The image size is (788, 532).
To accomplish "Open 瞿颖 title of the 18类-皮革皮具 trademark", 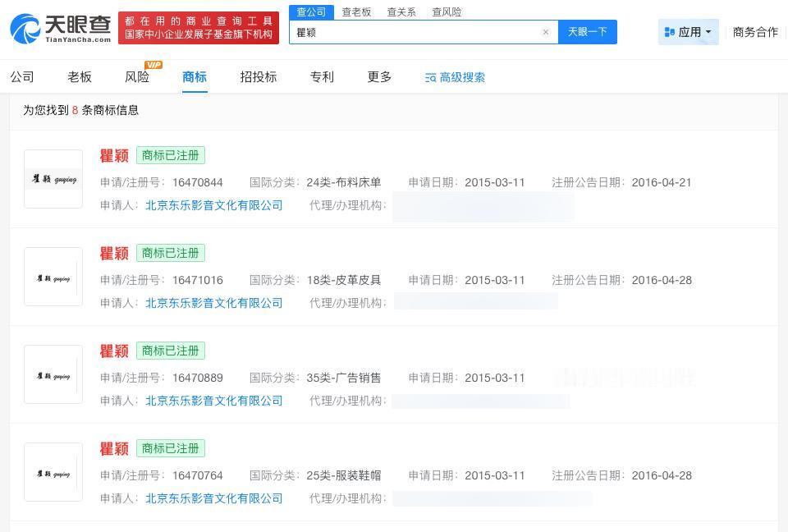I will point(114,254).
